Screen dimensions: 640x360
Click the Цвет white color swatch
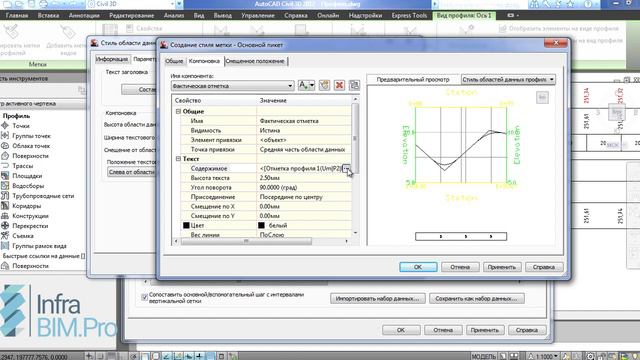261,225
